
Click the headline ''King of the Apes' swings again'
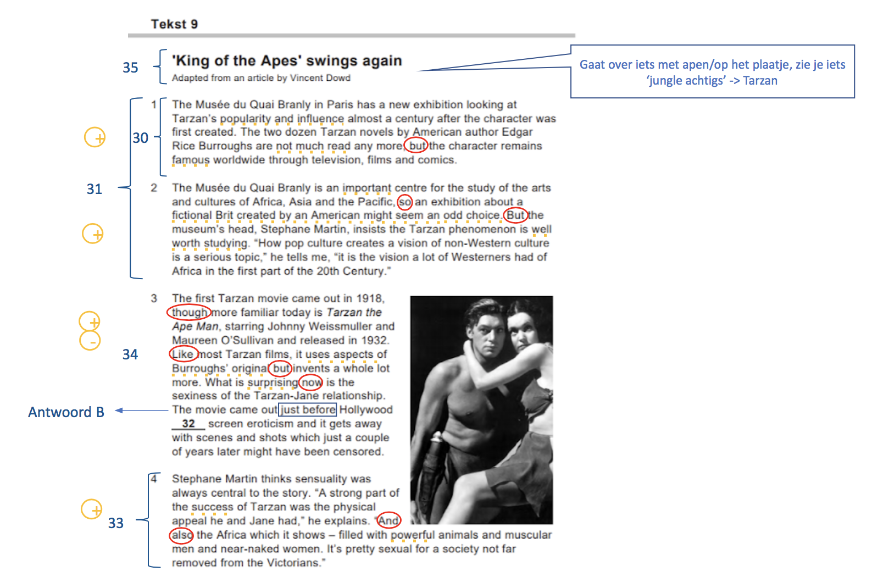pos(287,60)
